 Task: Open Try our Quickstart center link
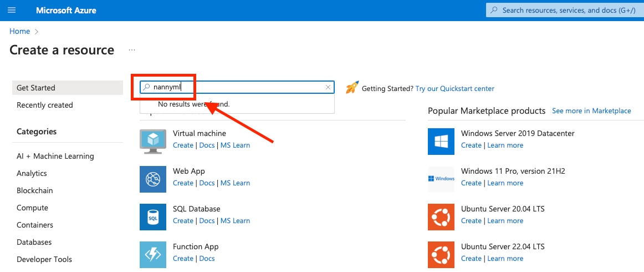pos(454,88)
